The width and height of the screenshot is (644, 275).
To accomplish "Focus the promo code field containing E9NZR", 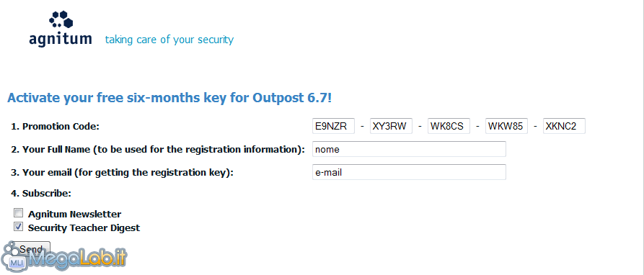I will point(333,126).
